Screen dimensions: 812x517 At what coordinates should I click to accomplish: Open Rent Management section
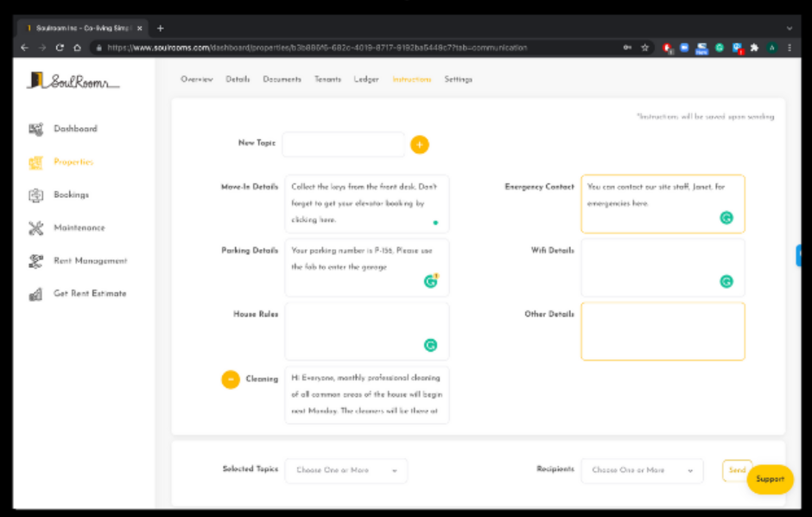(x=90, y=260)
